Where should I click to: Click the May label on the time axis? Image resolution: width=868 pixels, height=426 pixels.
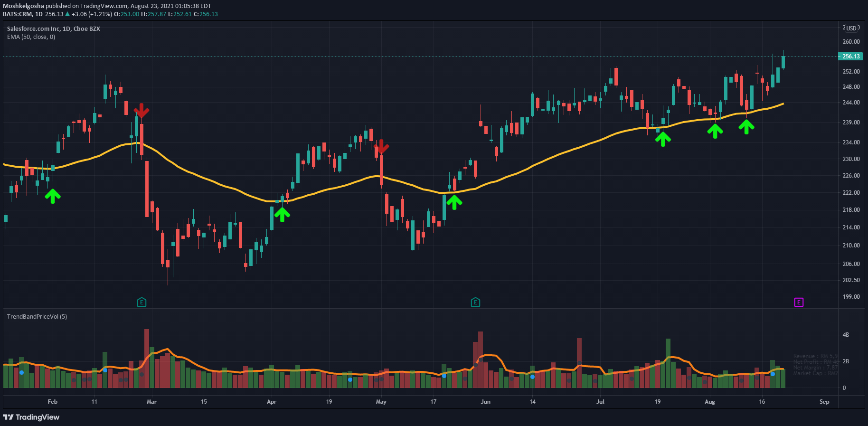(x=381, y=402)
